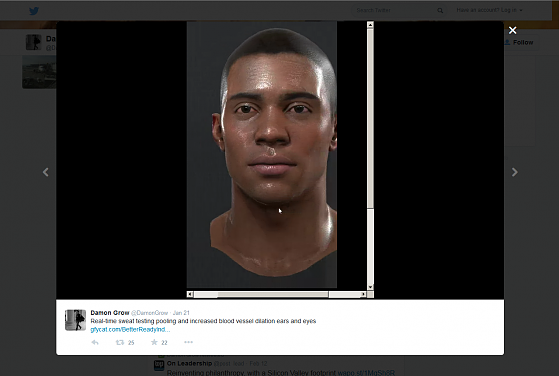Click the search magnifier icon

pyautogui.click(x=440, y=11)
